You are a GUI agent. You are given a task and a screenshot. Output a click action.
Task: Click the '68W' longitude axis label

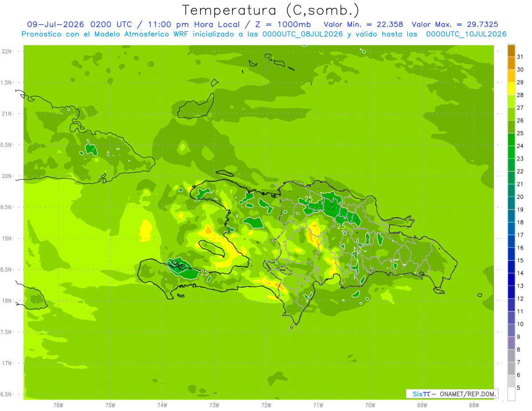pyautogui.click(x=474, y=405)
